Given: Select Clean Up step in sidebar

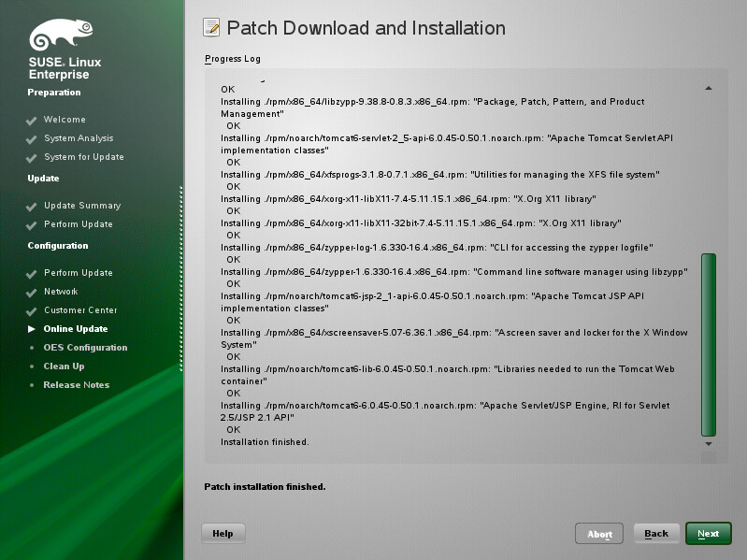Looking at the screenshot, I should [x=64, y=366].
